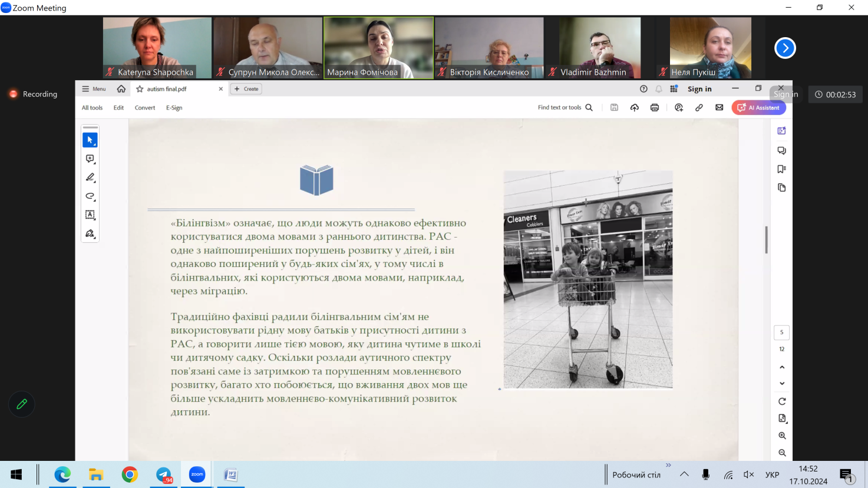
Task: Open the Windows Start button
Action: point(16,474)
